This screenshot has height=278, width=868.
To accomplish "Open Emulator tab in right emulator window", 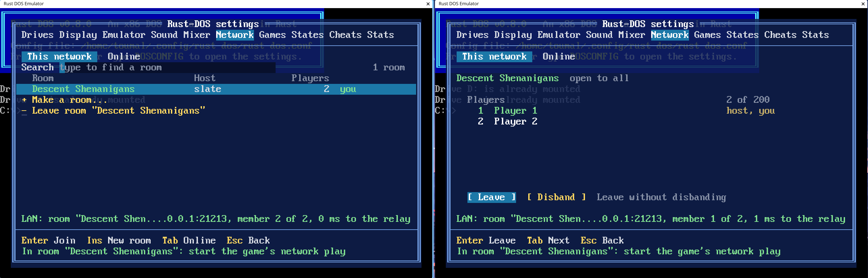I will [559, 35].
